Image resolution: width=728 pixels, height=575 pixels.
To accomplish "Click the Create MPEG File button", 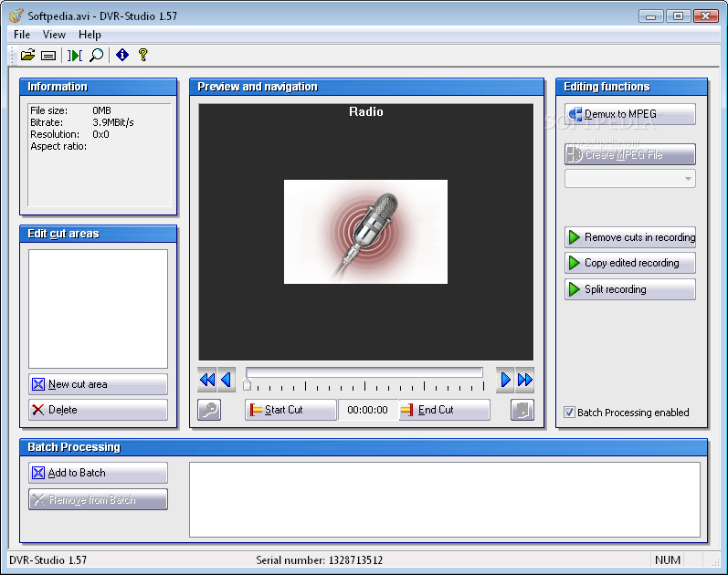I will pyautogui.click(x=630, y=154).
